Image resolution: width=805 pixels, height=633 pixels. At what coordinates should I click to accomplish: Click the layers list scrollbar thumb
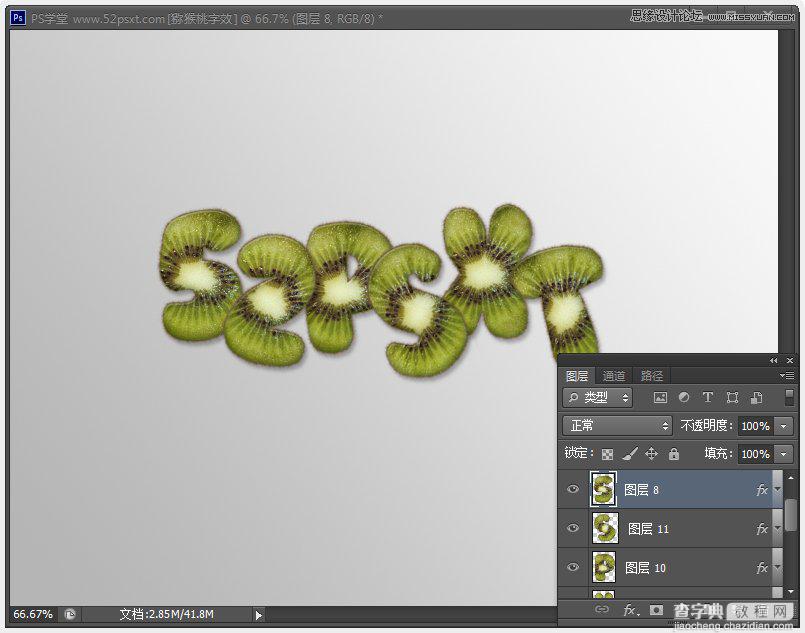(x=791, y=513)
